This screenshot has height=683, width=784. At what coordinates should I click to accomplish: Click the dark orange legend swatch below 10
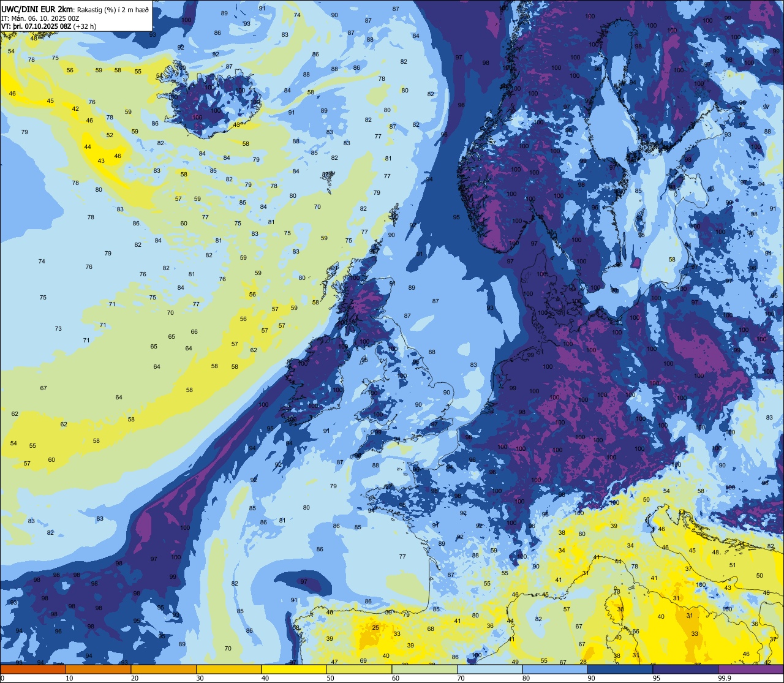[x=33, y=669]
